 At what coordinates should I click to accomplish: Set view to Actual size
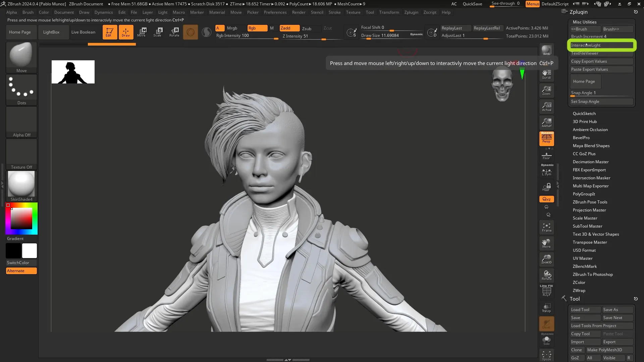coord(546,107)
